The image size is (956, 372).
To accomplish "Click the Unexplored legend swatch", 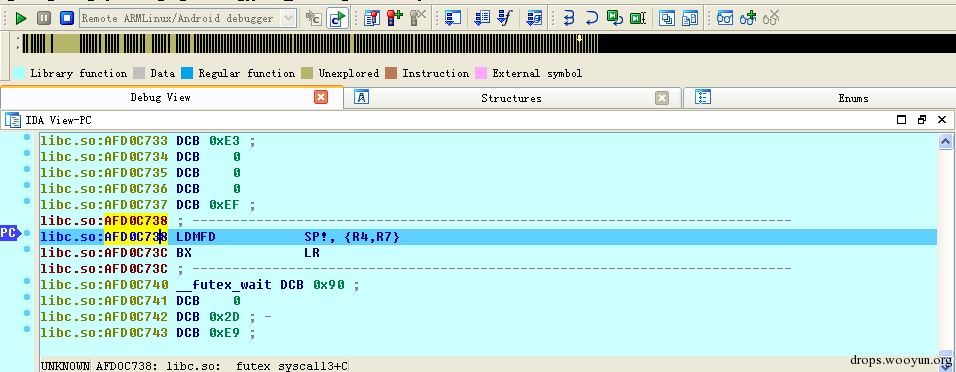I will pos(307,74).
